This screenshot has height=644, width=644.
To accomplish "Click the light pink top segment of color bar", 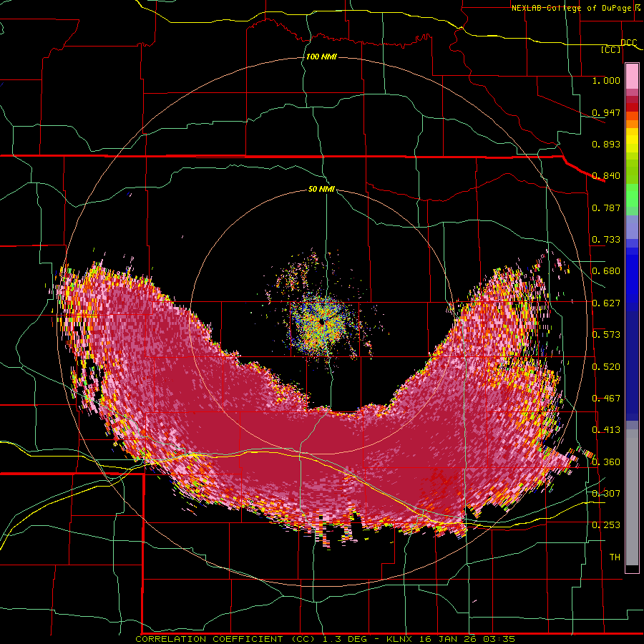I will pyautogui.click(x=632, y=77).
